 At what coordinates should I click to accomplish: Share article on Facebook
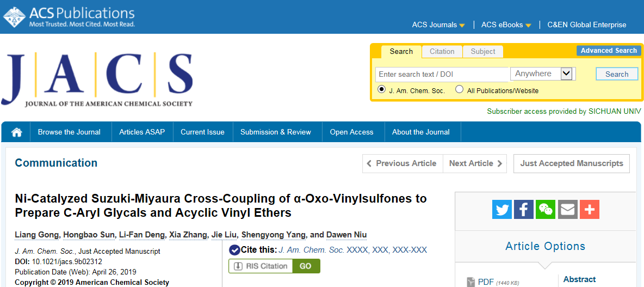coord(524,209)
